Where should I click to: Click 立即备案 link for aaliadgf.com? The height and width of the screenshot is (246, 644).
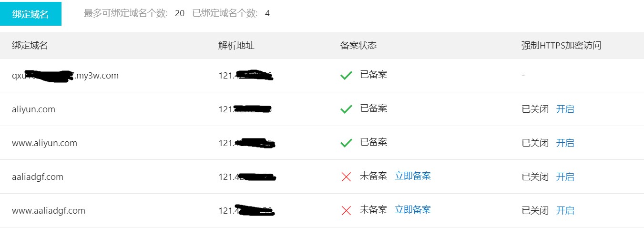[x=413, y=176]
